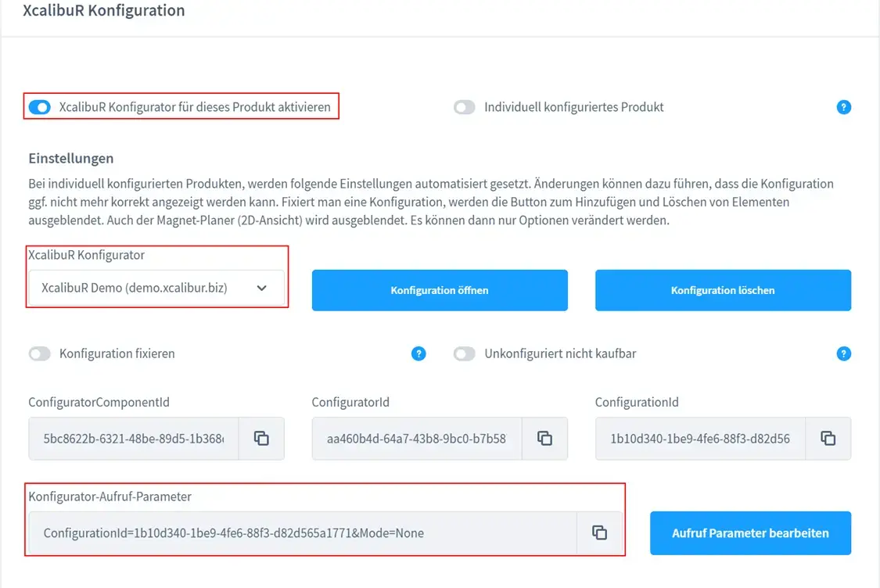Select the ConfigurationId text field
The width and height of the screenshot is (880, 588).
pyautogui.click(x=699, y=439)
